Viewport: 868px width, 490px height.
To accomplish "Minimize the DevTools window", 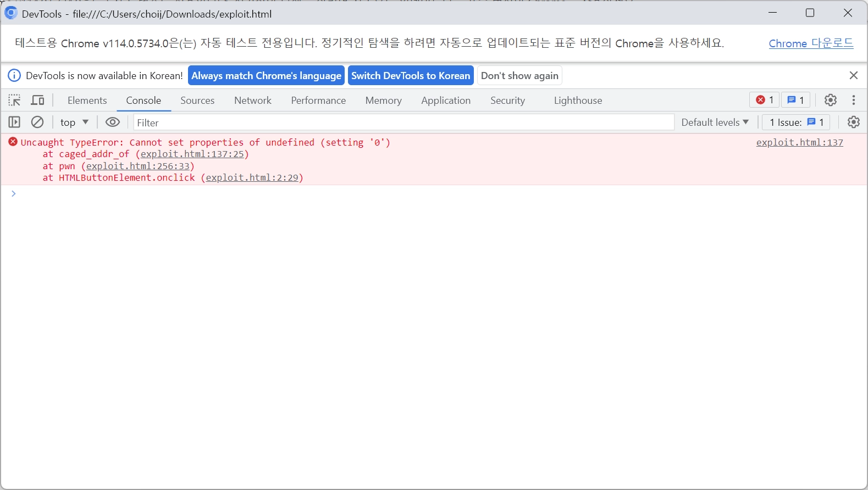I will tap(772, 13).
